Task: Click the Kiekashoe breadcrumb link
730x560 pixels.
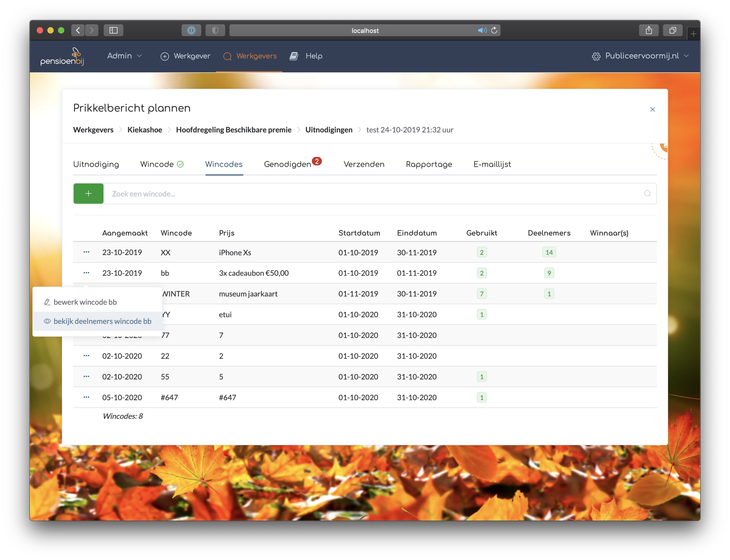Action: 145,130
